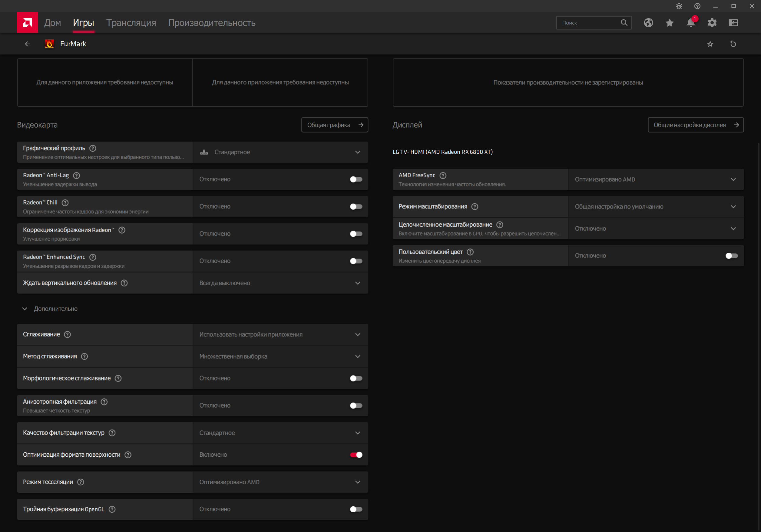Open the Трансляция tab
The image size is (761, 532).
click(x=131, y=22)
